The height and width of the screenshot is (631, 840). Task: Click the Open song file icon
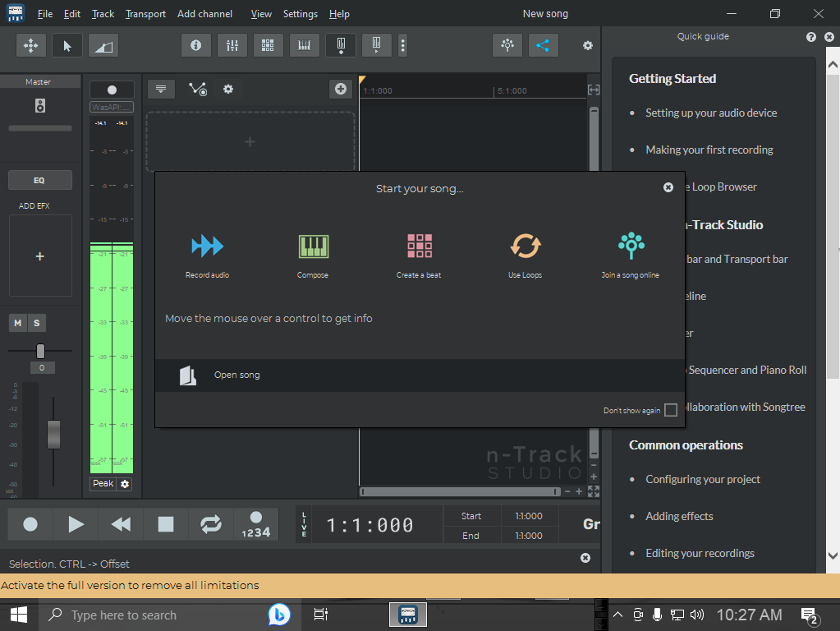tap(187, 375)
